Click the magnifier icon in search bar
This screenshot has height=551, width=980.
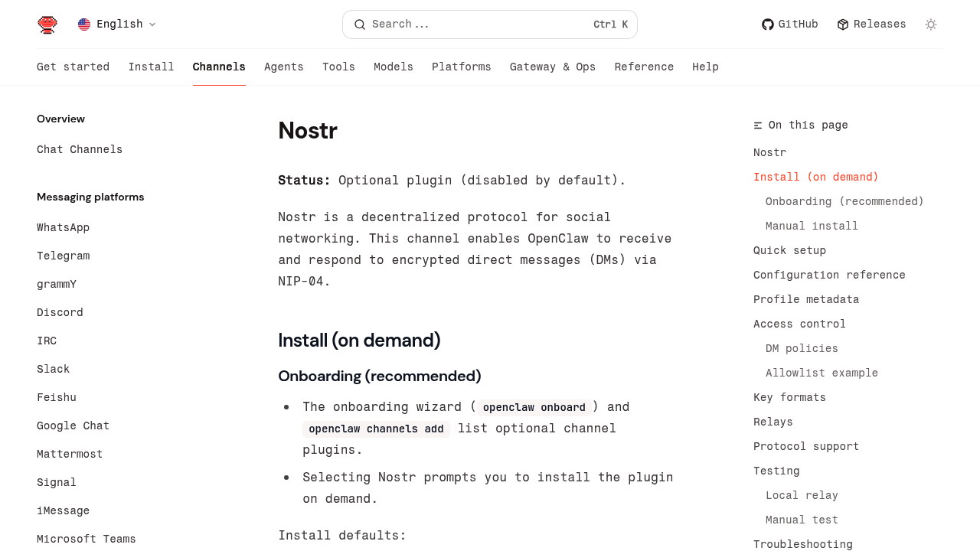click(x=359, y=24)
